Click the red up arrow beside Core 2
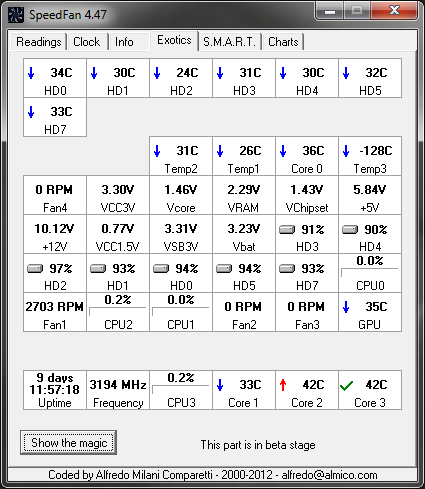This screenshot has height=489, width=425. [x=283, y=385]
